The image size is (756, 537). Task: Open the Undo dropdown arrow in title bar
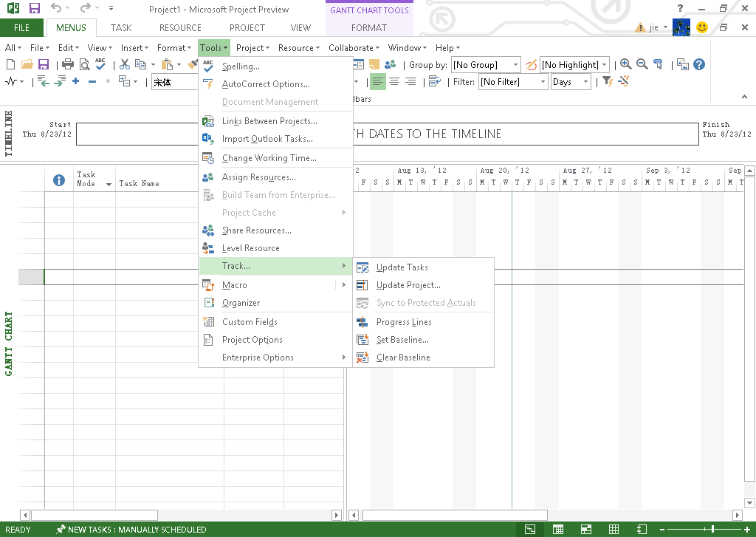67,8
